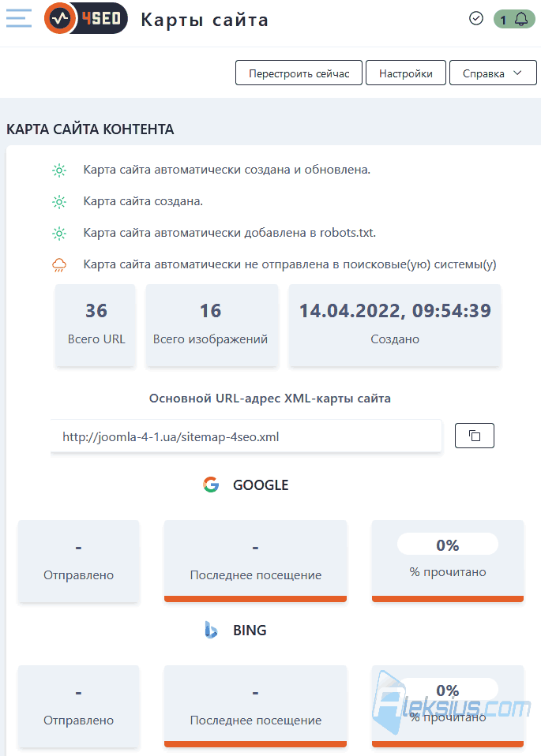Click 'Основной URL-адрес XML-карты сайта' label
The height and width of the screenshot is (756, 541).
pyautogui.click(x=270, y=399)
